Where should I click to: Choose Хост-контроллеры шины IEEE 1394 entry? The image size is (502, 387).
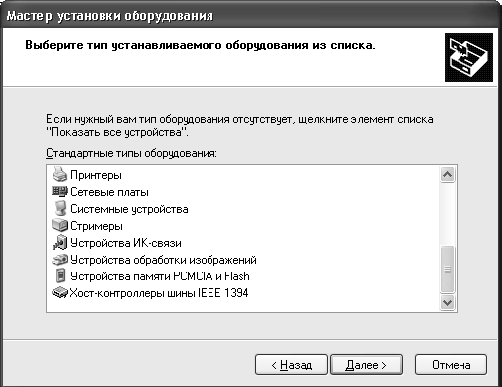pos(159,293)
